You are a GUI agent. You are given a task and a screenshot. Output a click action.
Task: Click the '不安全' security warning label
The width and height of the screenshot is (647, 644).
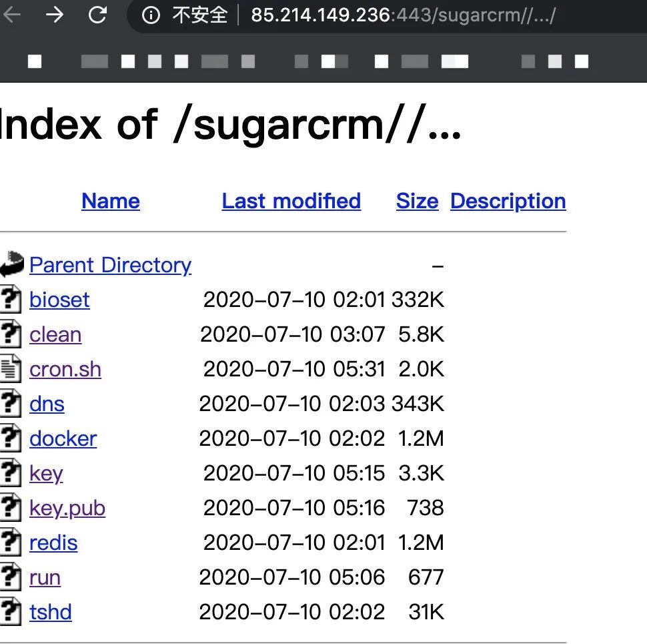200,16
